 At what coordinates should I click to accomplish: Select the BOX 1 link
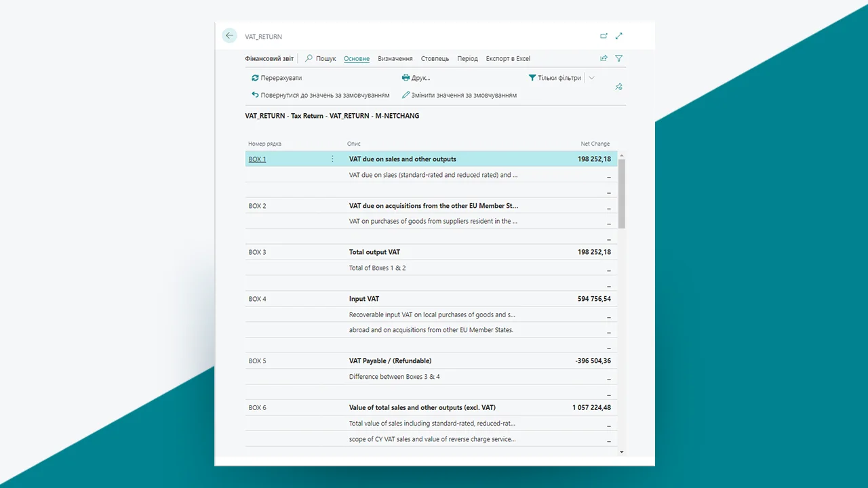[x=257, y=159]
